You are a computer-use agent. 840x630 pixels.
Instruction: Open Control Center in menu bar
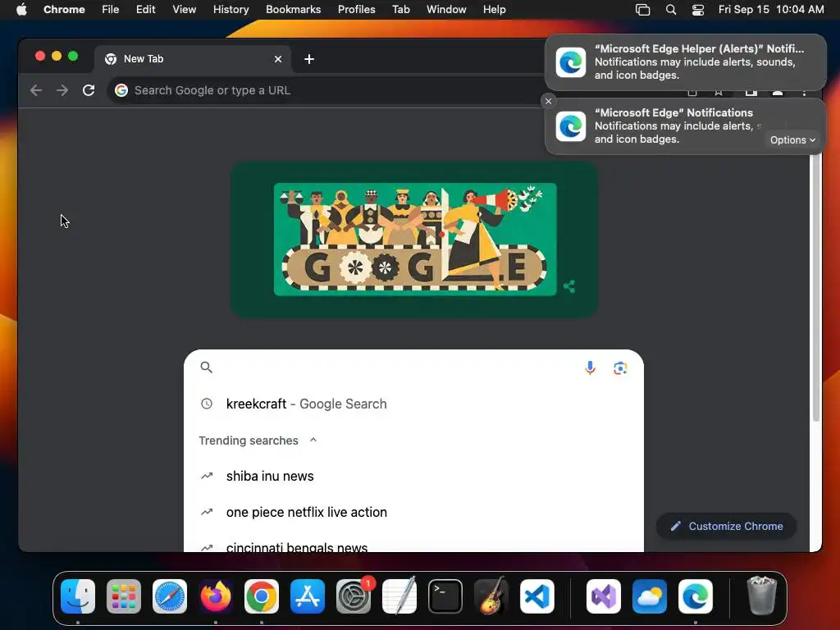698,10
